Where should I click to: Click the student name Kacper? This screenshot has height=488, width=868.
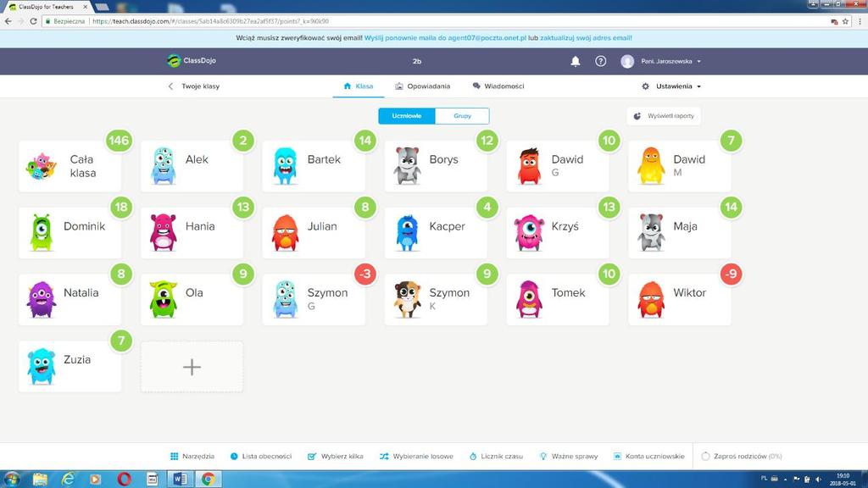(447, 226)
